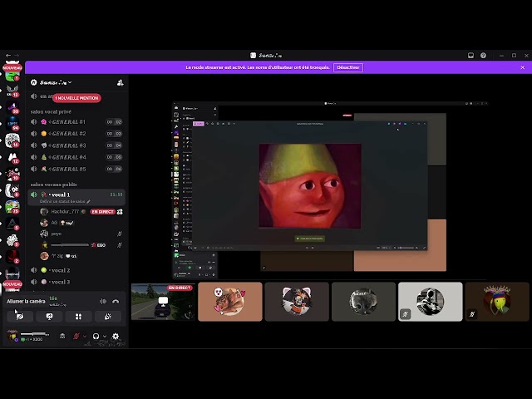Select the pink heart sticker avatar tile
532x399 pixels.
tap(230, 302)
